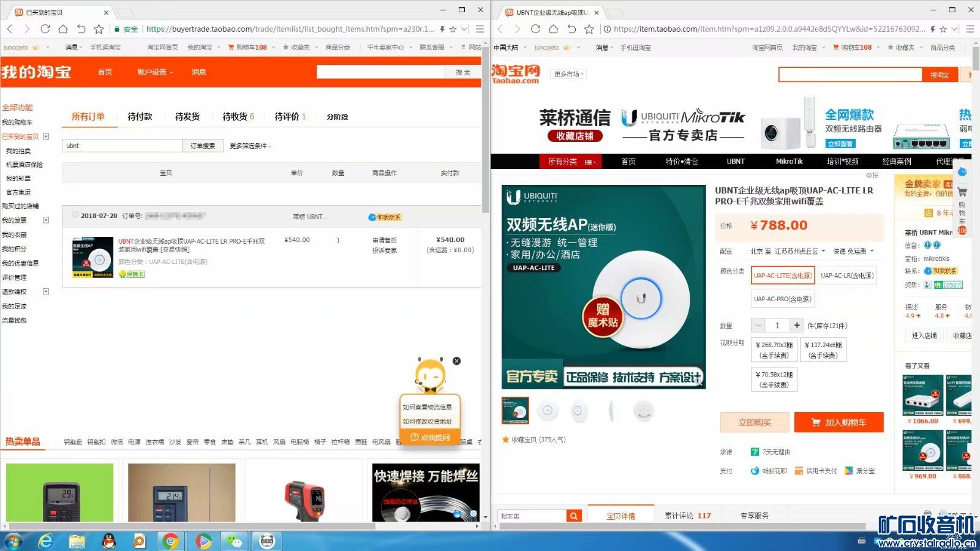This screenshot has width=980, height=551.
Task: Expand the 我的发票 sidebar section
Action: click(x=46, y=220)
